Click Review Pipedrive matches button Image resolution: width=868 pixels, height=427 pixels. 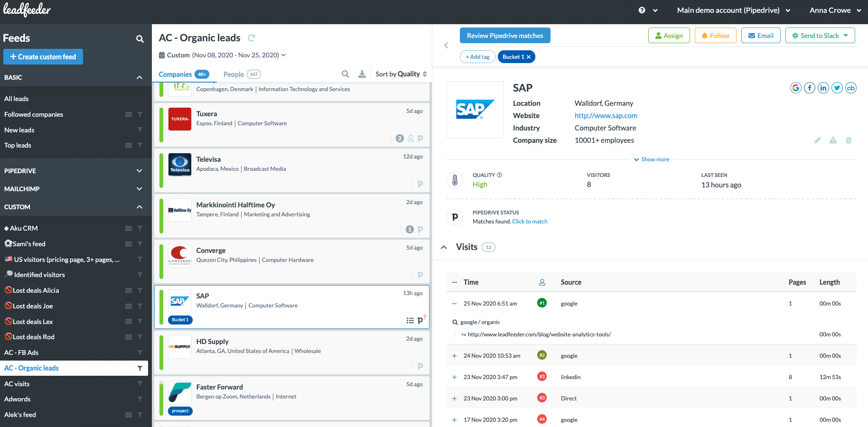(x=504, y=36)
